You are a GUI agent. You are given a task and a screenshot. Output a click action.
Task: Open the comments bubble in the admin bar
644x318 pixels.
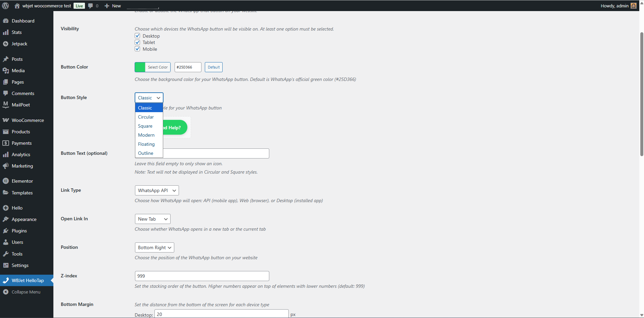click(x=90, y=6)
